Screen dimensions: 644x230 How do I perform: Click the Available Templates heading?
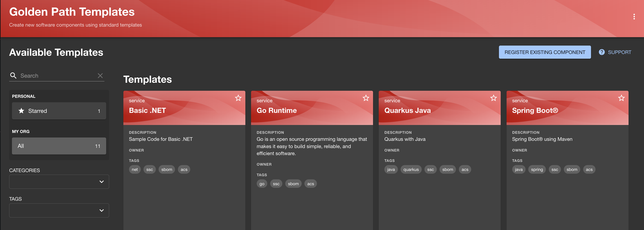pyautogui.click(x=56, y=52)
